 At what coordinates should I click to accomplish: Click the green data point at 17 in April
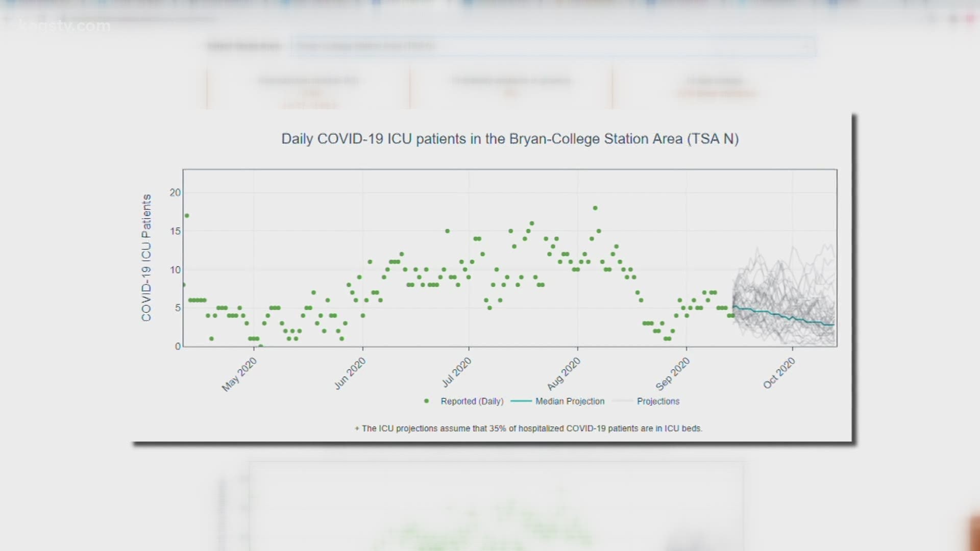pyautogui.click(x=187, y=216)
